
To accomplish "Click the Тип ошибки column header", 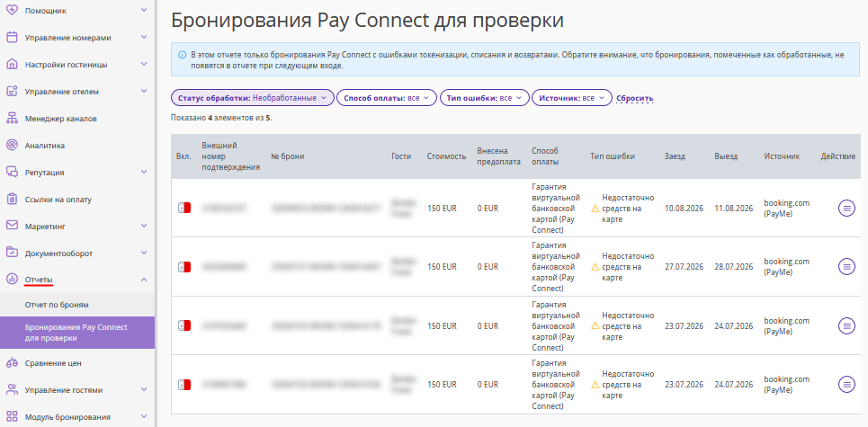I will pyautogui.click(x=613, y=156).
